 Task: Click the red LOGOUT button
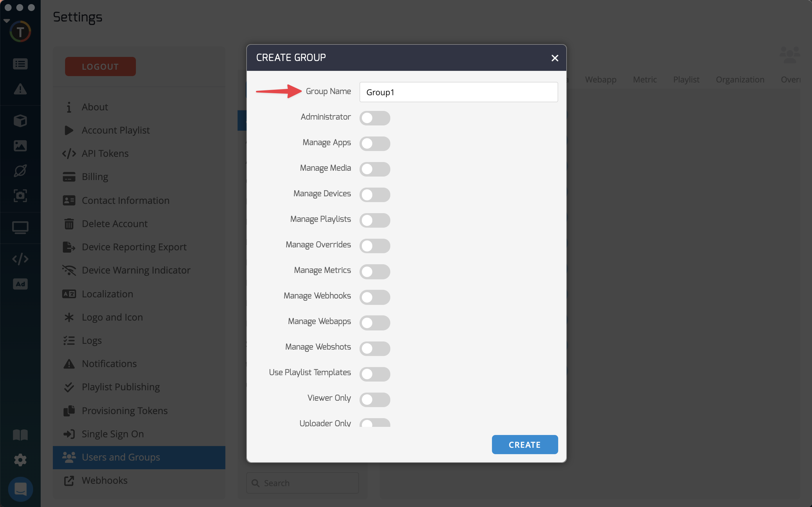point(100,66)
